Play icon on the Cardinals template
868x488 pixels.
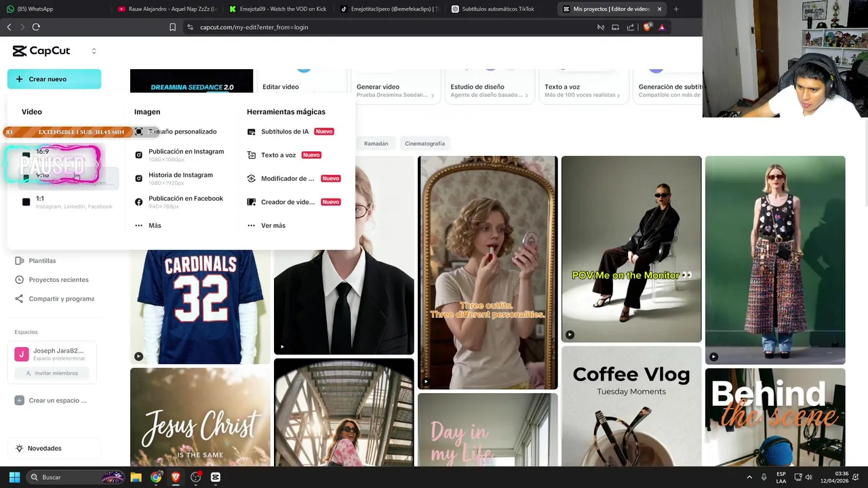tap(138, 357)
